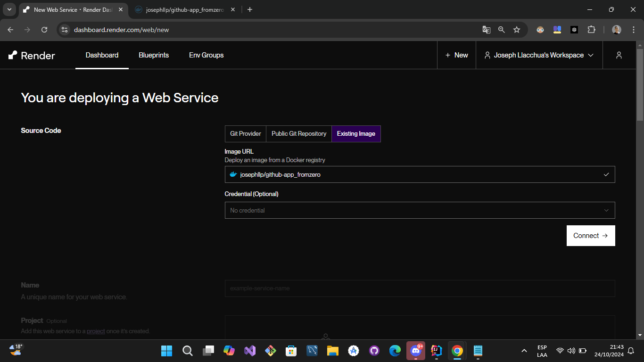Click the Connect button

(x=591, y=236)
